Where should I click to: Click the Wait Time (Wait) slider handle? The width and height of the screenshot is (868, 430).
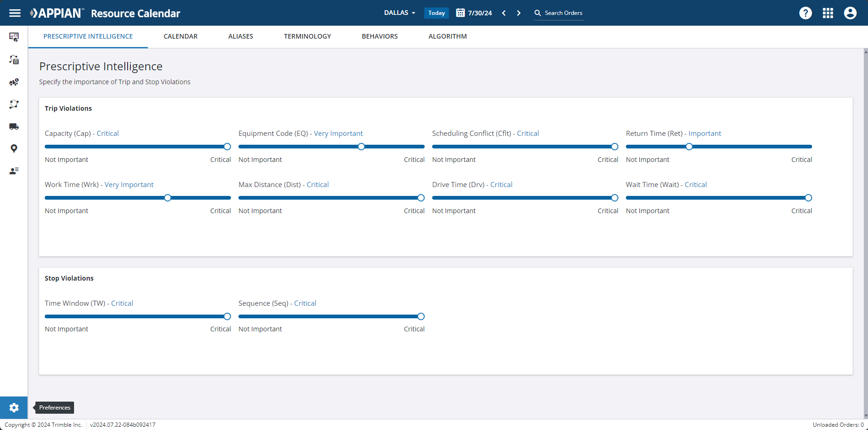click(x=808, y=198)
